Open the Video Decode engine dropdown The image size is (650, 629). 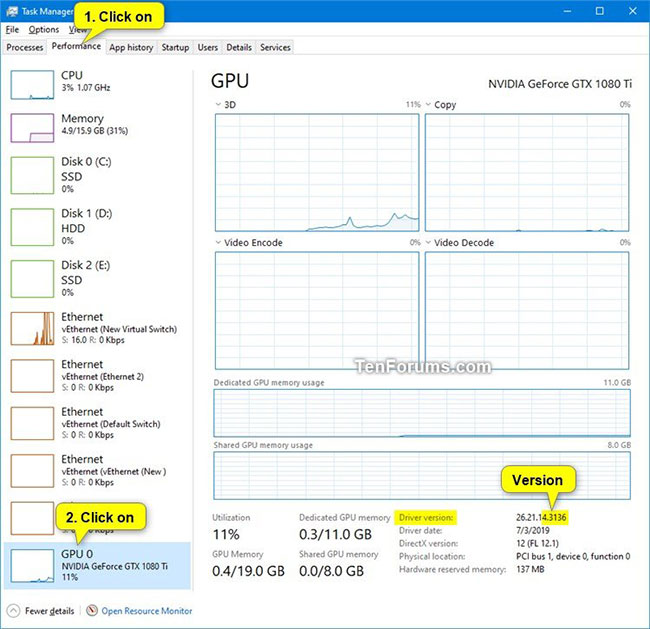click(428, 243)
